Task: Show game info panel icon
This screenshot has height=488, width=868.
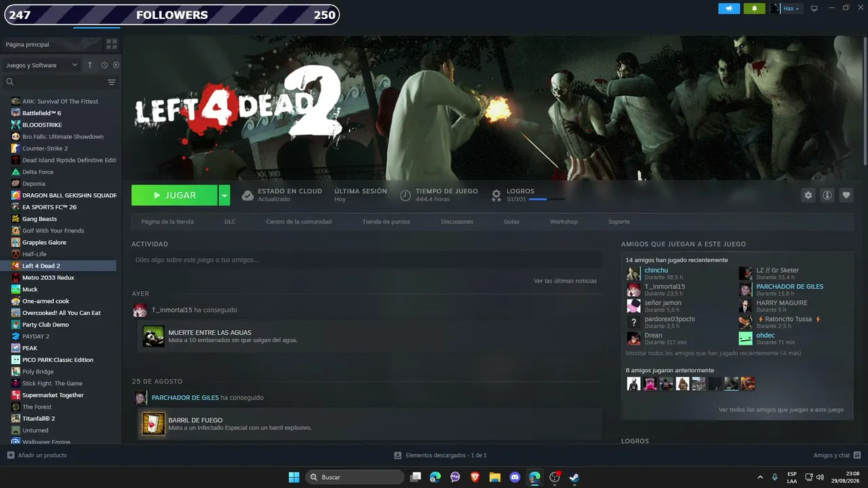Action: pyautogui.click(x=827, y=195)
